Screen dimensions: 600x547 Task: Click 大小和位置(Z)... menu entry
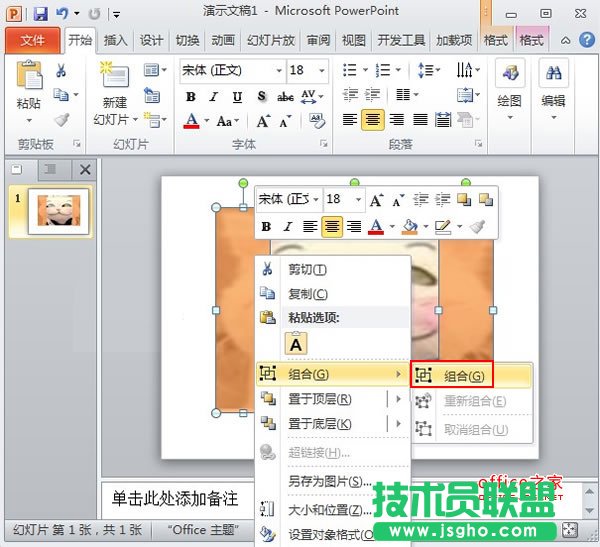[333, 509]
